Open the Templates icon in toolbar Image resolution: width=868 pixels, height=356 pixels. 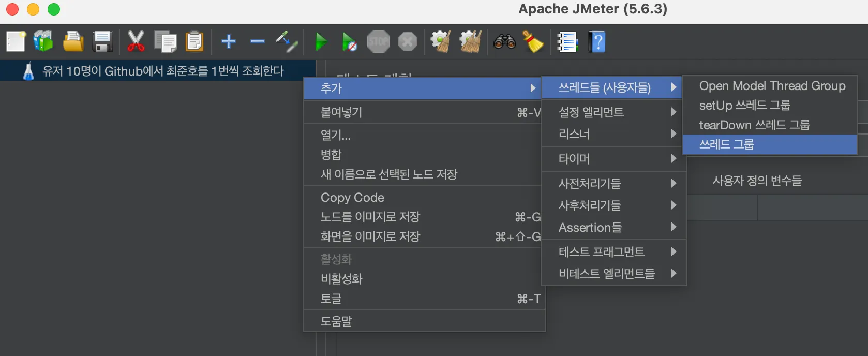point(43,41)
